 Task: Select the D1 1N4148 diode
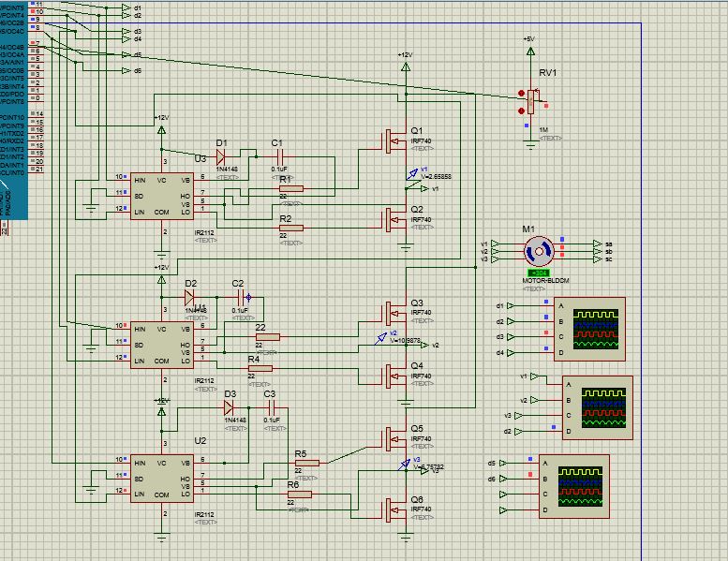(x=221, y=156)
